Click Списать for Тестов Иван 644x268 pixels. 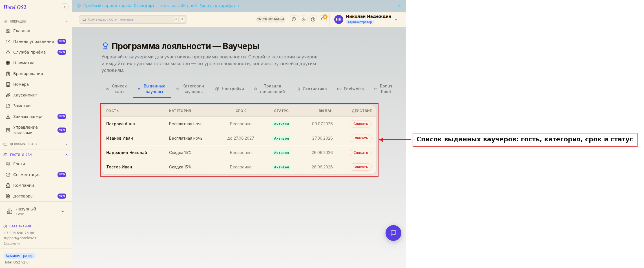coord(361,167)
